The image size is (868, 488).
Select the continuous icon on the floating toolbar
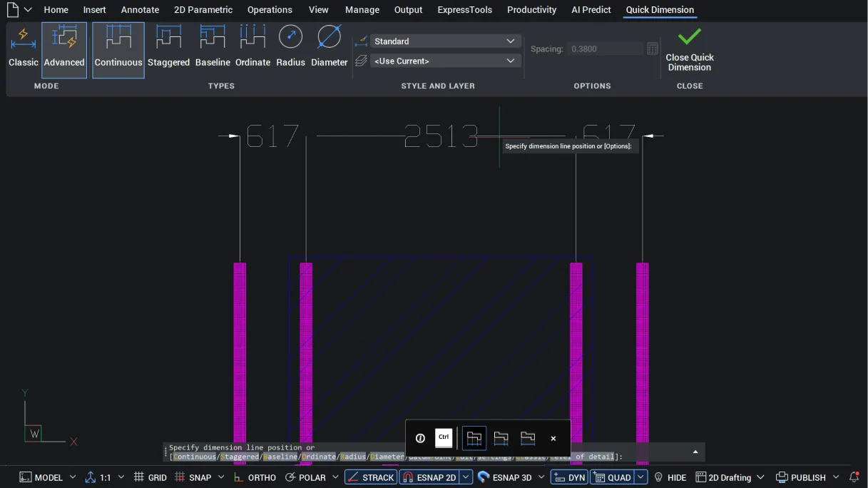tap(474, 438)
